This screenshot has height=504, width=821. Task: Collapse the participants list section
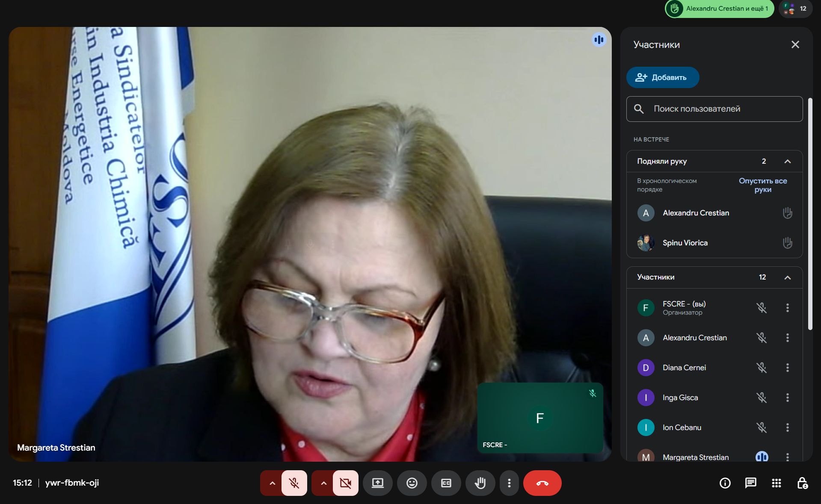click(x=787, y=277)
